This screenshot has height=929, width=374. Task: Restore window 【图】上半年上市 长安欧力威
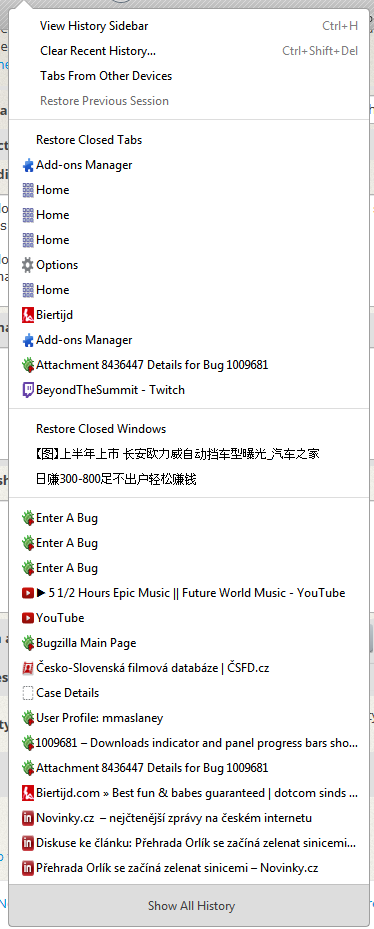tap(188, 454)
